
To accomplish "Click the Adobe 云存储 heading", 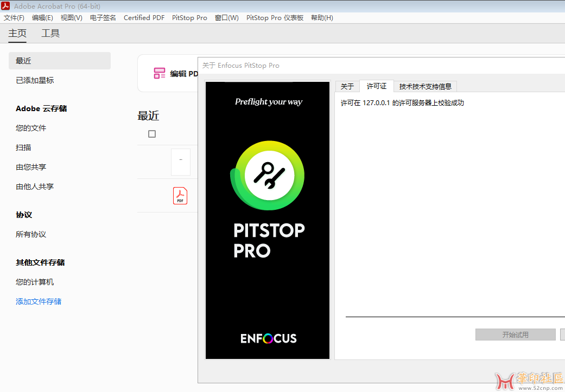I will tap(41, 108).
